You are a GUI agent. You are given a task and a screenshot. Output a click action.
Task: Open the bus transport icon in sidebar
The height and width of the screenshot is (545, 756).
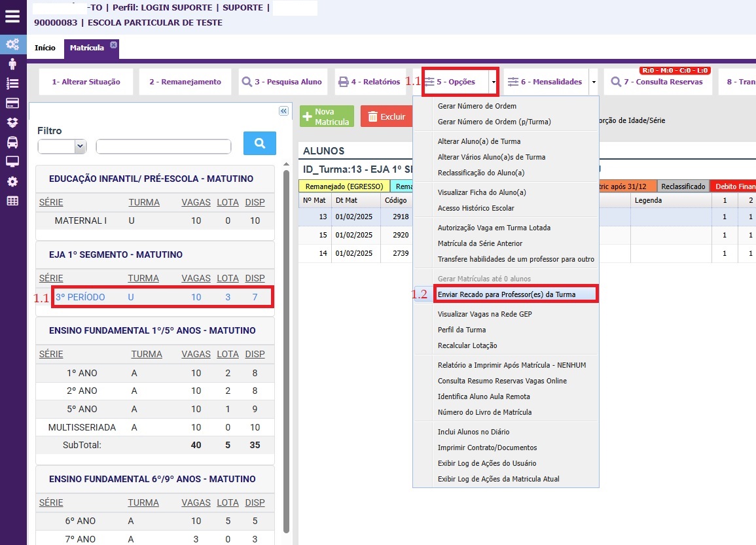[12, 142]
